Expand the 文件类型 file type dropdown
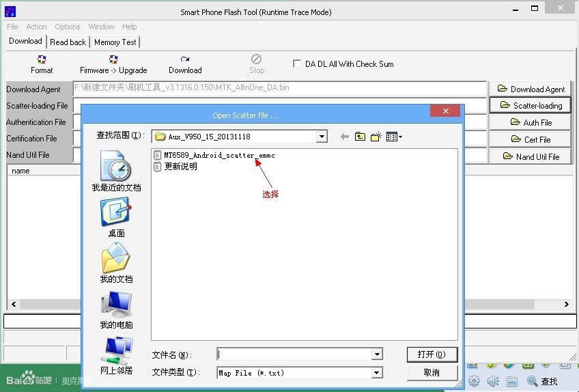The width and height of the screenshot is (579, 392). (377, 372)
